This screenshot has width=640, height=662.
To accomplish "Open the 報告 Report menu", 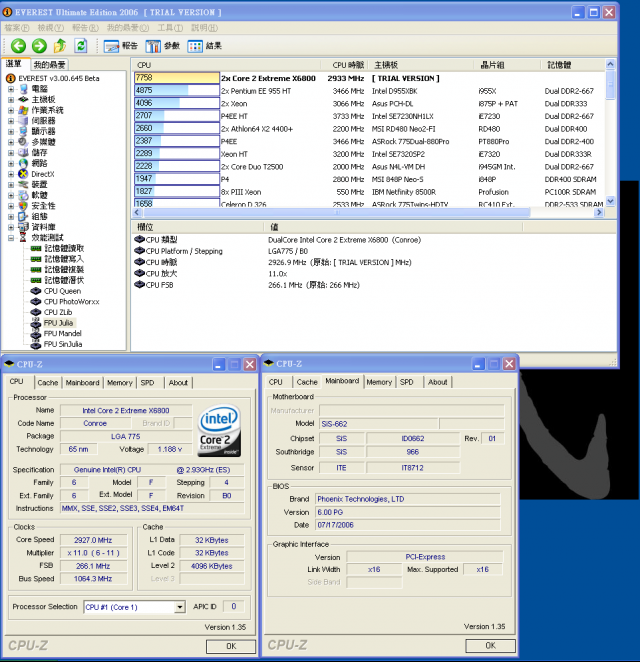I will [85, 28].
